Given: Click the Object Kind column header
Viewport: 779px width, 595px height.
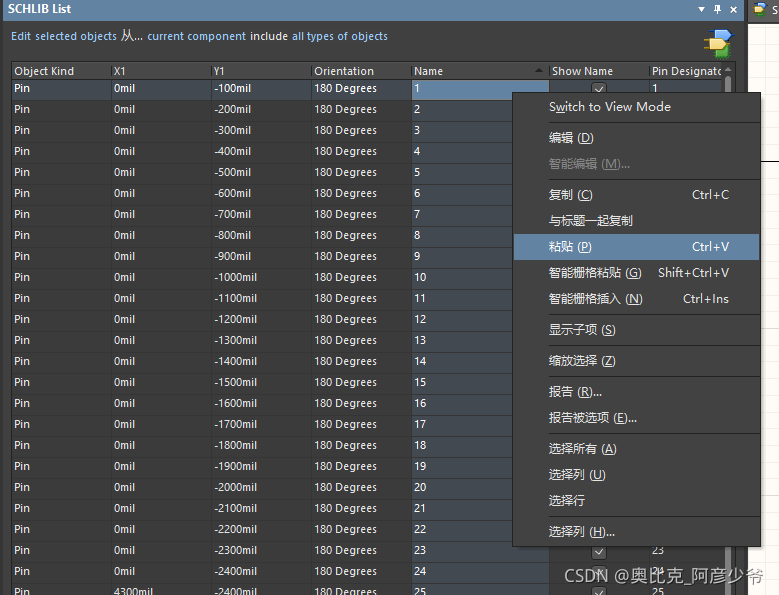Looking at the screenshot, I should pyautogui.click(x=62, y=71).
